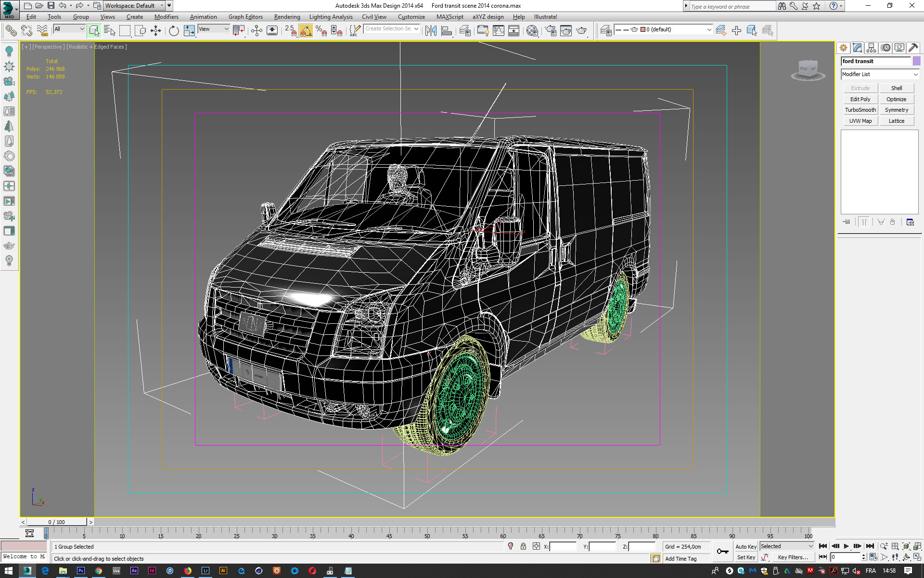Open the Utilities hammer panel tab

tap(913, 48)
